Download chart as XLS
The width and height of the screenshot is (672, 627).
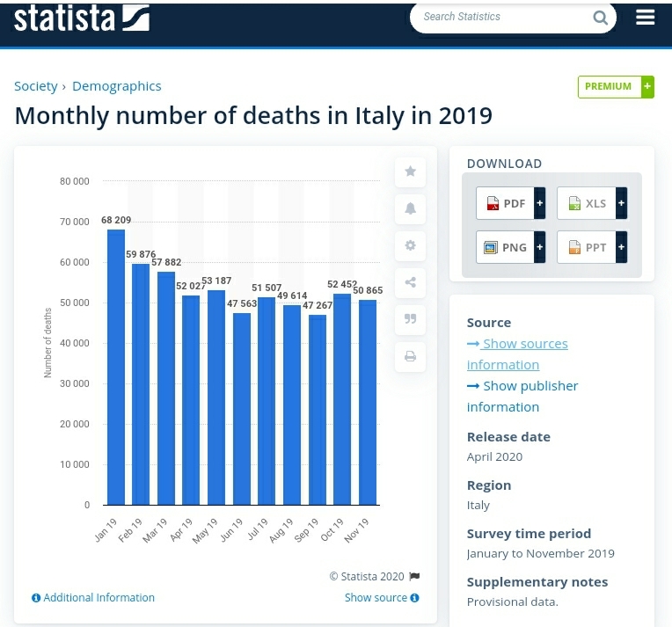591,203
